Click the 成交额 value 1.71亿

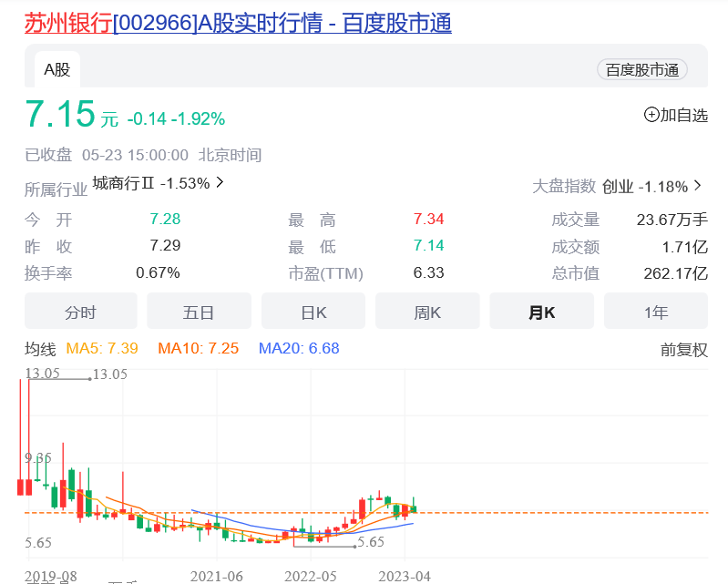[x=685, y=247]
